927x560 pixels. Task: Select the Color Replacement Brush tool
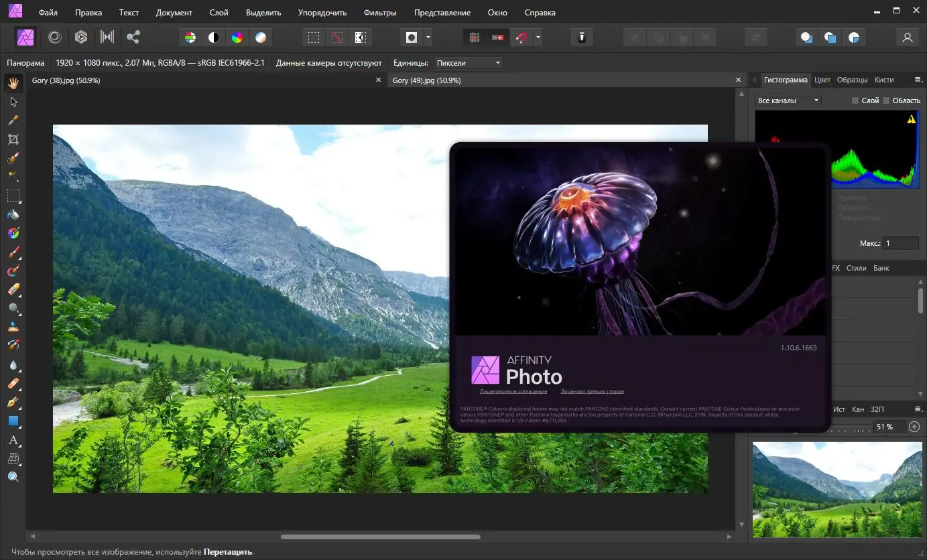13,271
